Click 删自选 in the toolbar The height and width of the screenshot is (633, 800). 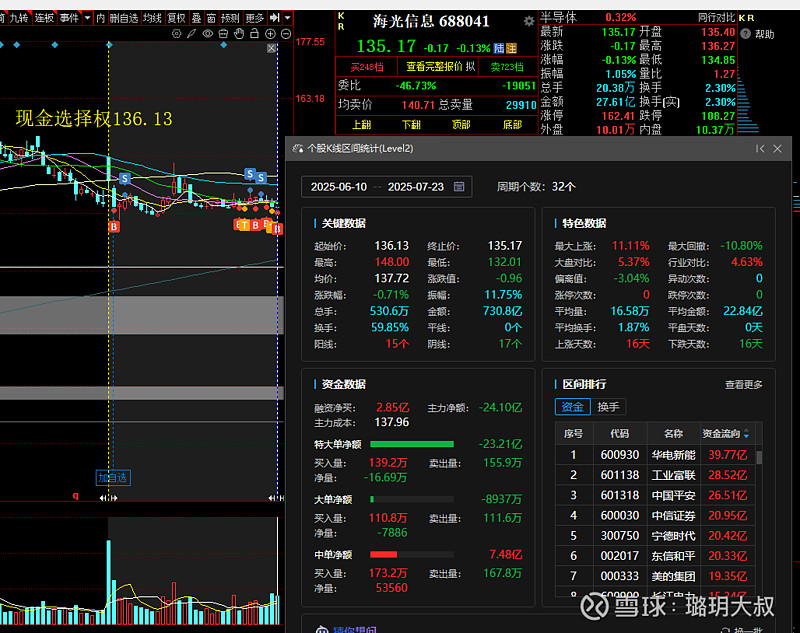124,18
